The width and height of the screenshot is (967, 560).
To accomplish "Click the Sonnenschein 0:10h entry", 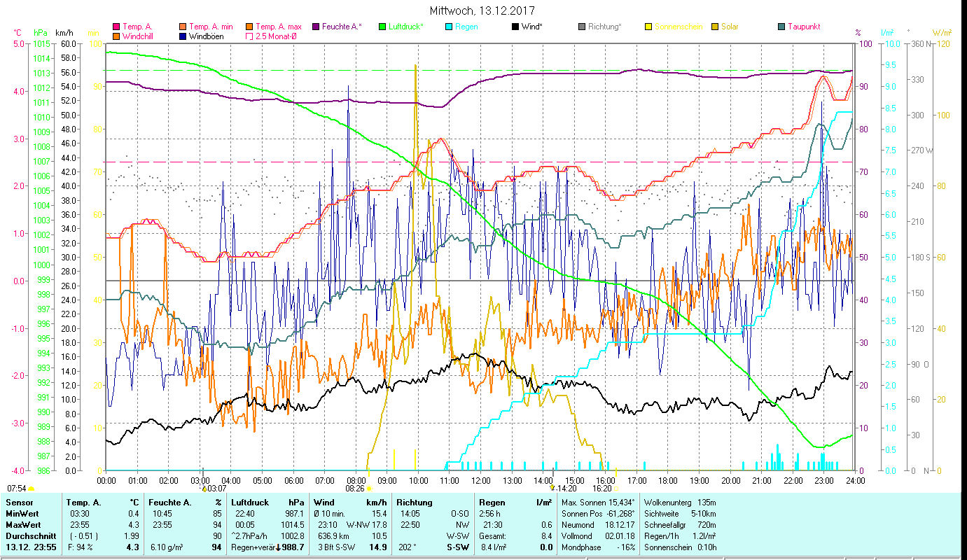I will click(680, 547).
